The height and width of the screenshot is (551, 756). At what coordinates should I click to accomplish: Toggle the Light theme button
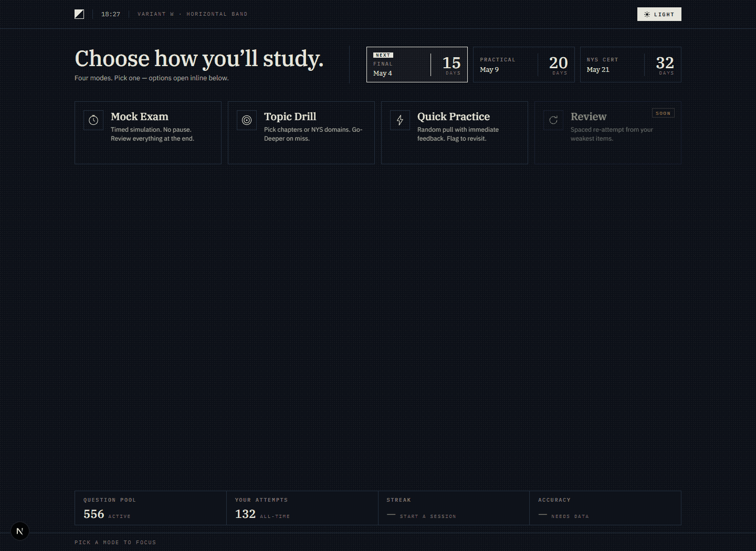[659, 14]
